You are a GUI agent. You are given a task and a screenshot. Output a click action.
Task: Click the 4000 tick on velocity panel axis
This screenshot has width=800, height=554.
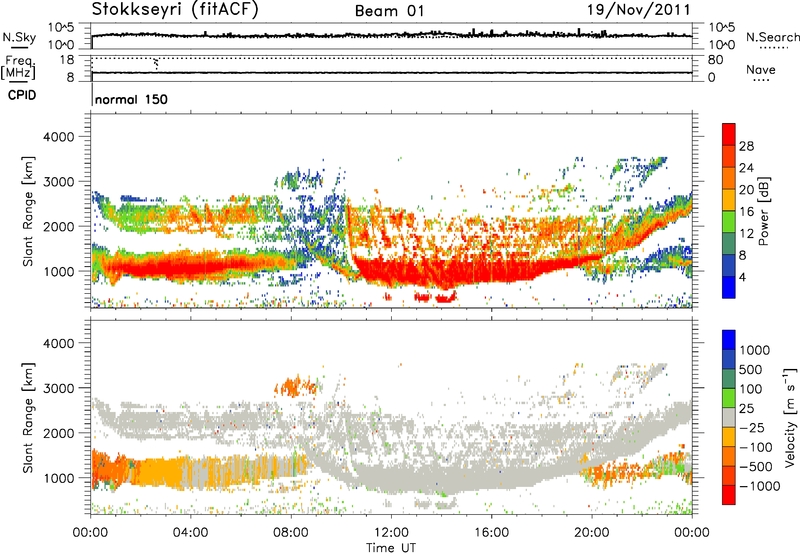(58, 343)
